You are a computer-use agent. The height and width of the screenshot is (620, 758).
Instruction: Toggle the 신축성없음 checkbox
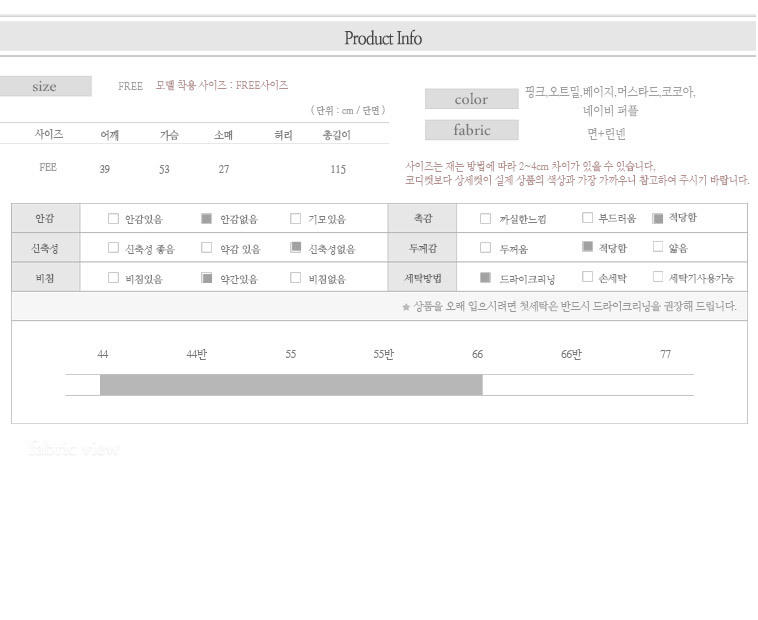click(x=296, y=248)
